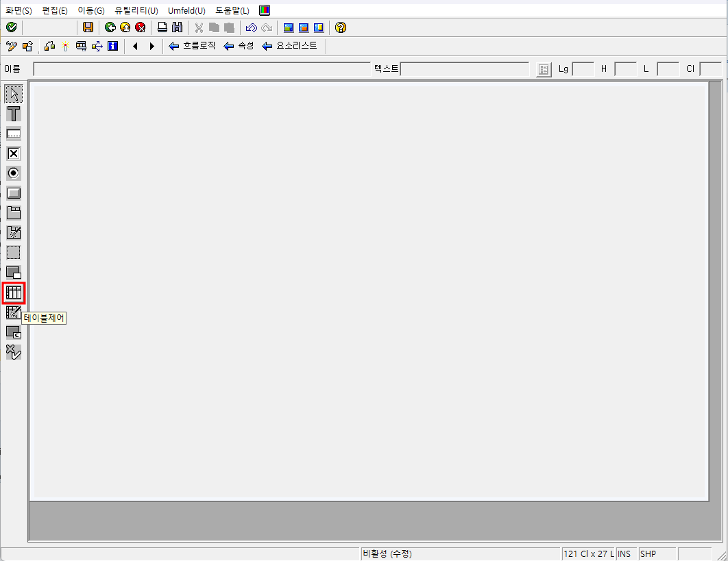Choose the radio button element tool

[x=14, y=173]
